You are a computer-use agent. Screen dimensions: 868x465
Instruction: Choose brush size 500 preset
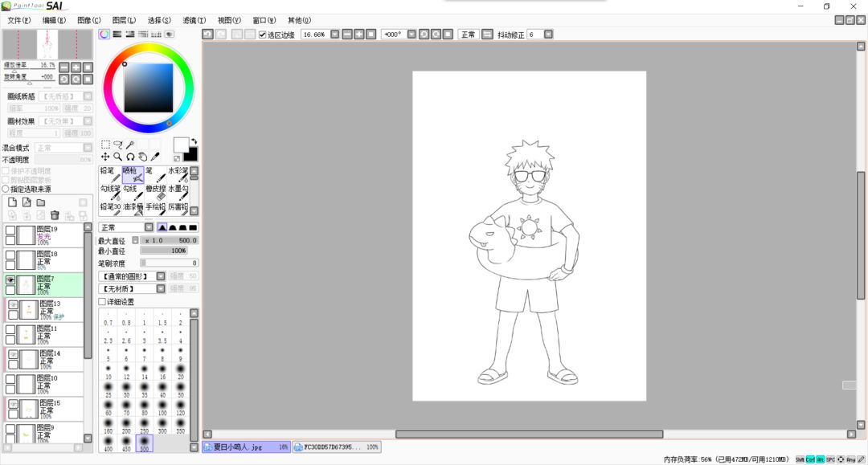tap(144, 443)
